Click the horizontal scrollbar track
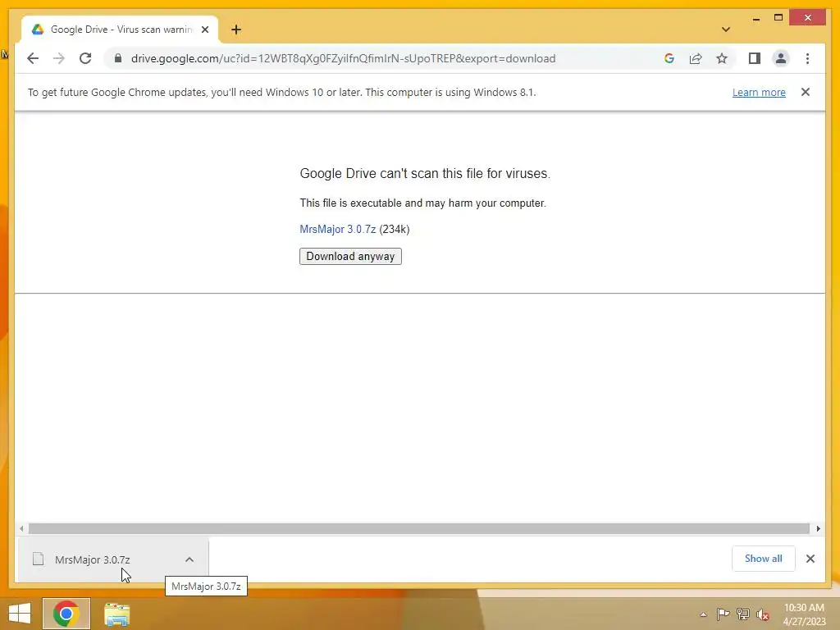840x630 pixels. point(419,529)
